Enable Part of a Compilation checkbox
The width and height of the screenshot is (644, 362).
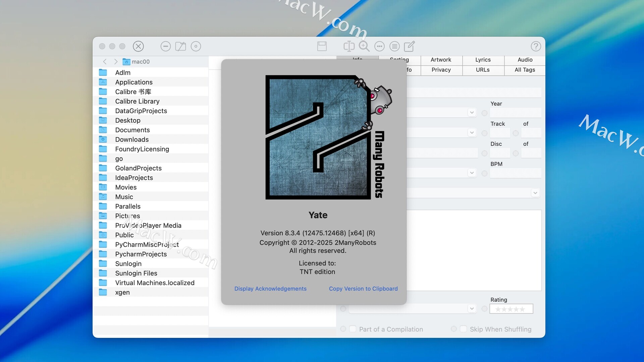(353, 329)
